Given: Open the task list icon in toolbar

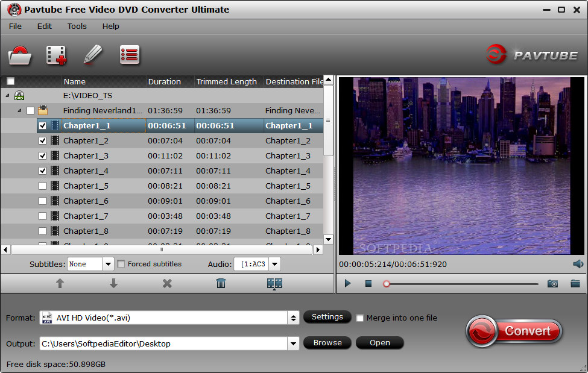Looking at the screenshot, I should [x=130, y=55].
